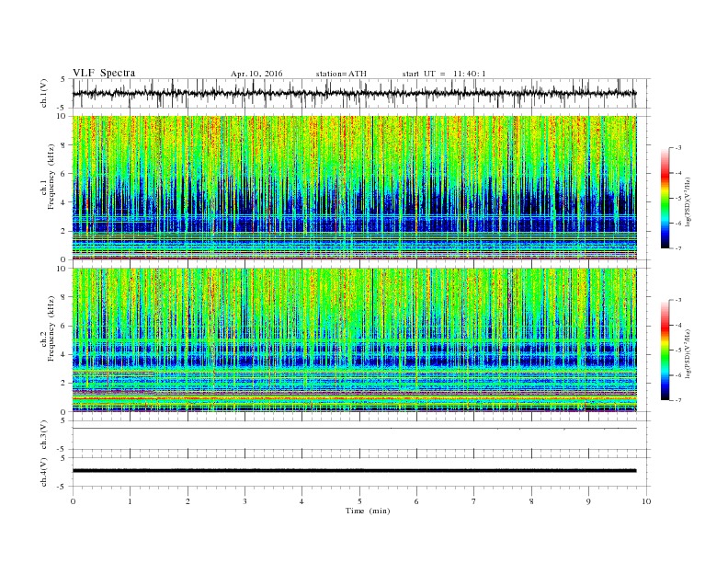Click the 'ch.4(V)' axis label

(44, 472)
